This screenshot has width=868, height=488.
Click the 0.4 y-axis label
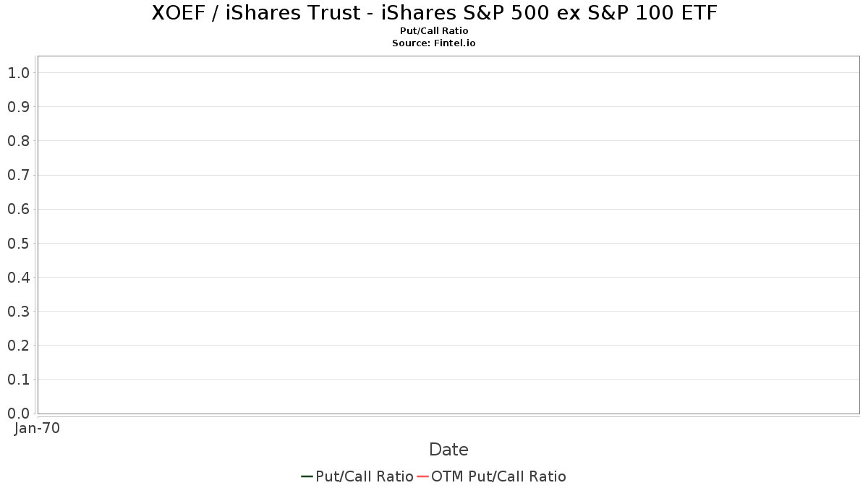point(18,278)
